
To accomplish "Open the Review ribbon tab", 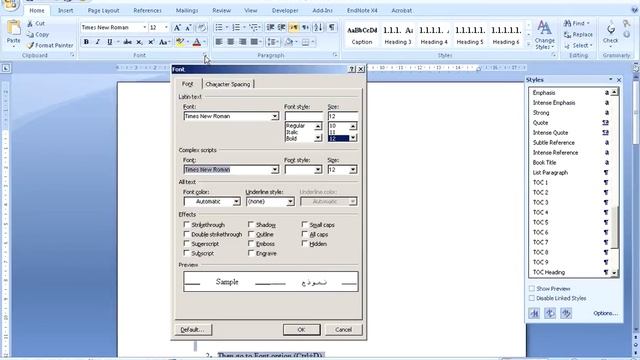I will coord(222,11).
